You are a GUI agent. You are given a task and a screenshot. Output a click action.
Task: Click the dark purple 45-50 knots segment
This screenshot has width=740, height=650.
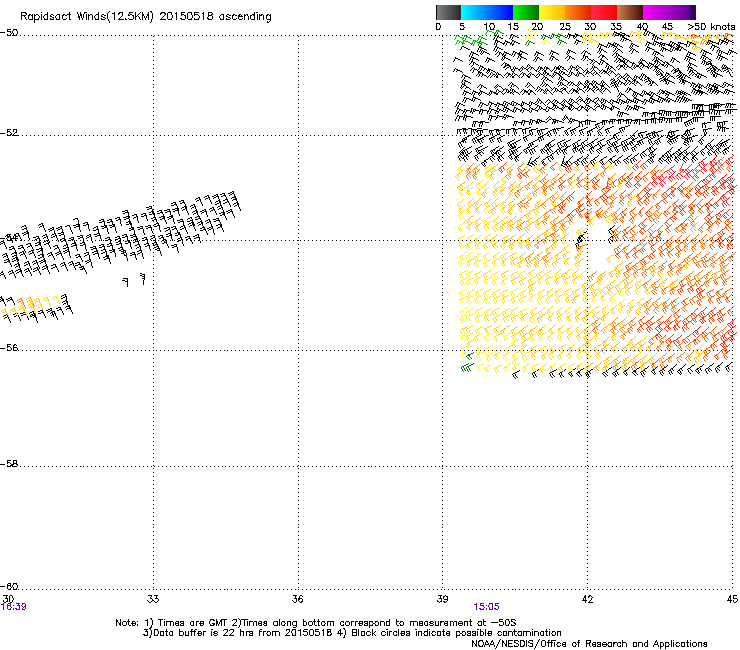point(682,12)
